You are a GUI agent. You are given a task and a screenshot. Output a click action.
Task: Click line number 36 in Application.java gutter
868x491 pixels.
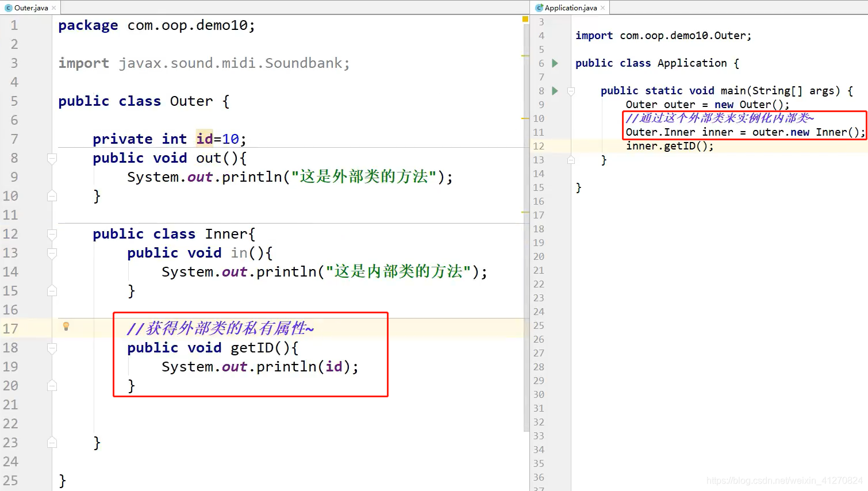[539, 477]
